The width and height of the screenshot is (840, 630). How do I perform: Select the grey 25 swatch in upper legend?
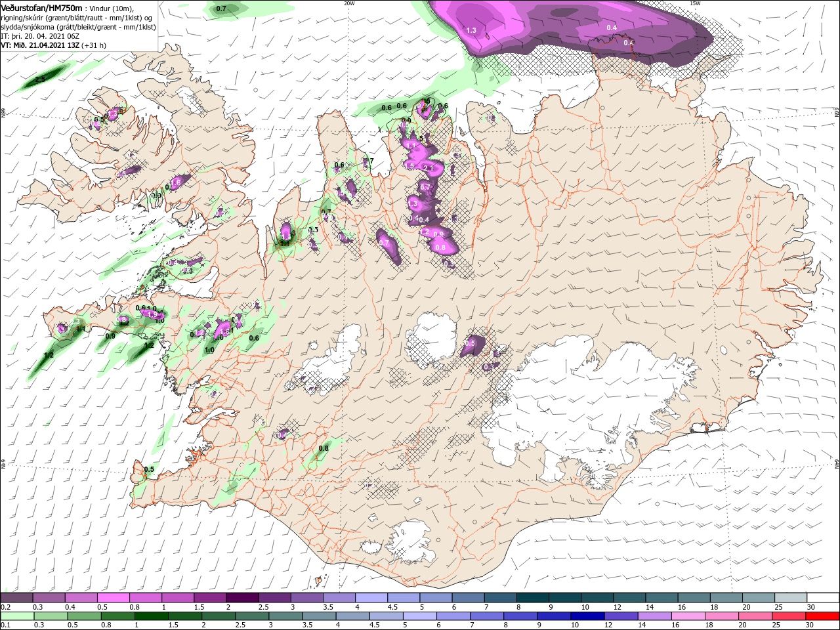[x=791, y=597]
